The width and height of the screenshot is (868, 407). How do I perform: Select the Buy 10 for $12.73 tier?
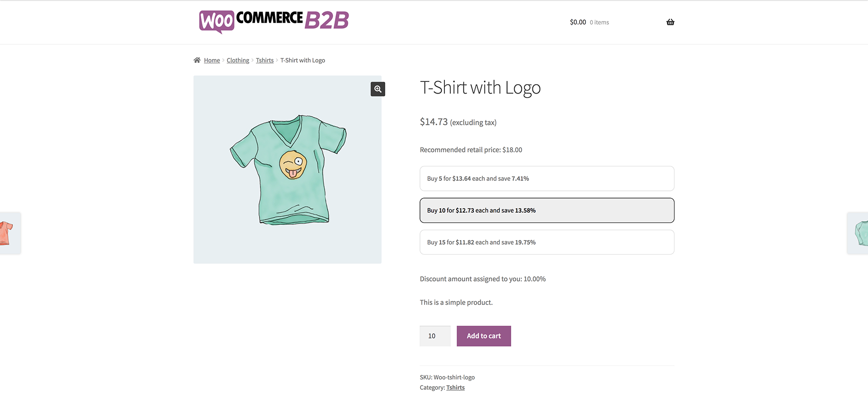(x=547, y=210)
